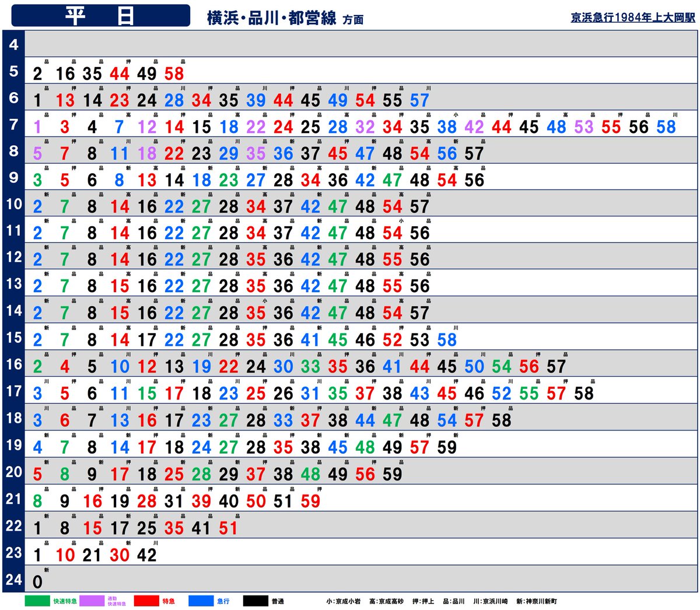The width and height of the screenshot is (700, 610).
Task: Click red 58 departure in the 5 o'clock row
Action: (174, 73)
